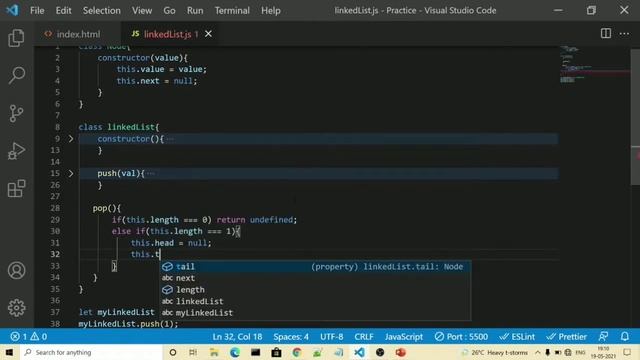Open File Explorer from the taskbar
Image resolution: width=640 pixels, height=360 pixels.
point(214,352)
